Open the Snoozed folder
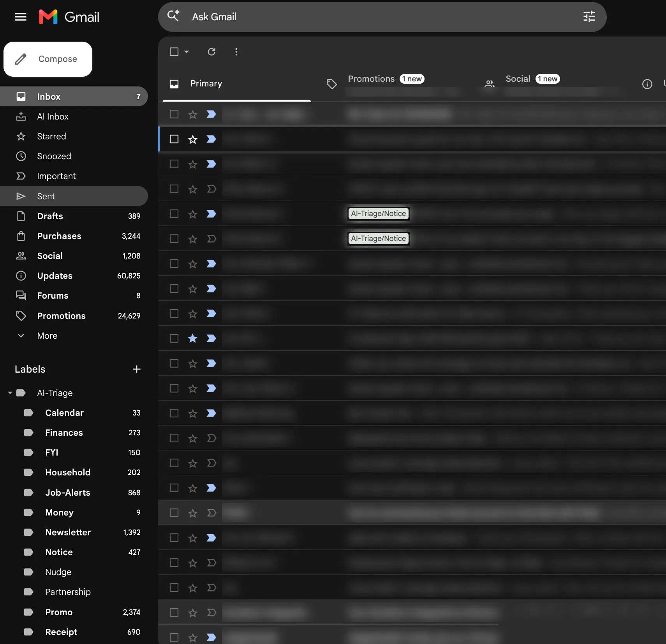Image resolution: width=666 pixels, height=644 pixels. (74, 156)
